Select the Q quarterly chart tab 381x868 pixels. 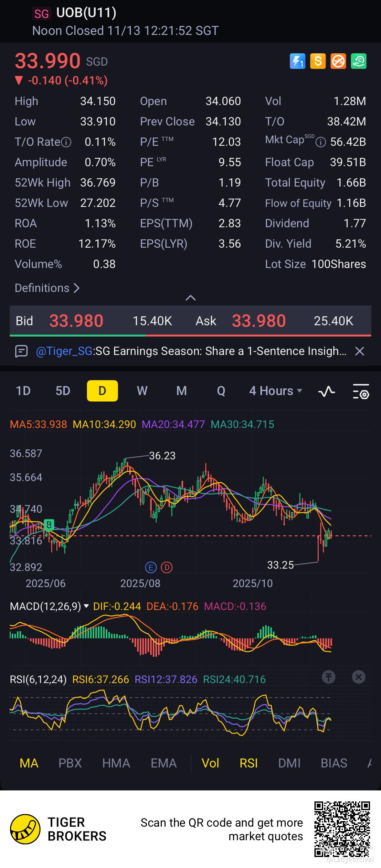point(221,391)
